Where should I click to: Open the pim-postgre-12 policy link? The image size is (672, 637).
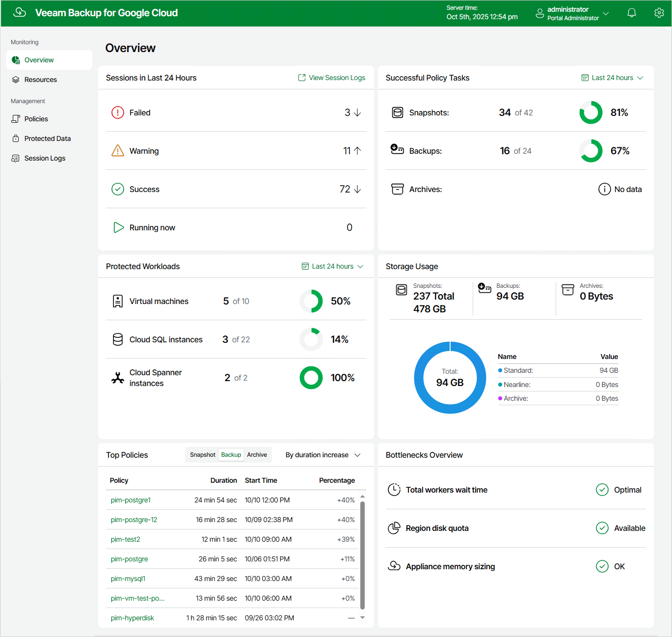pos(134,520)
